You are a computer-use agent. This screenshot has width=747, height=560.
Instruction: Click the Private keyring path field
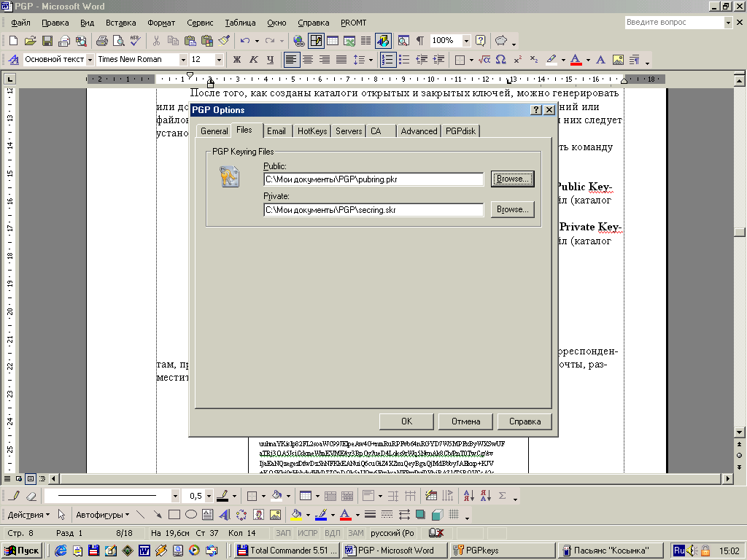373,210
